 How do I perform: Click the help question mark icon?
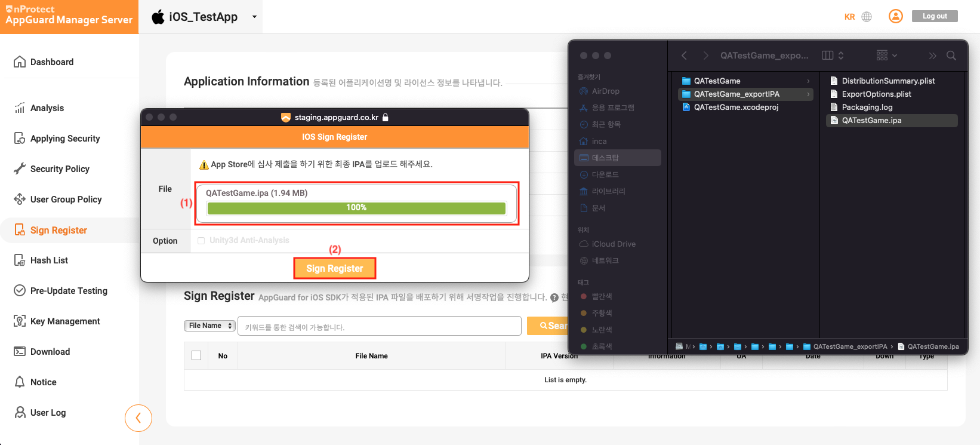pyautogui.click(x=554, y=297)
